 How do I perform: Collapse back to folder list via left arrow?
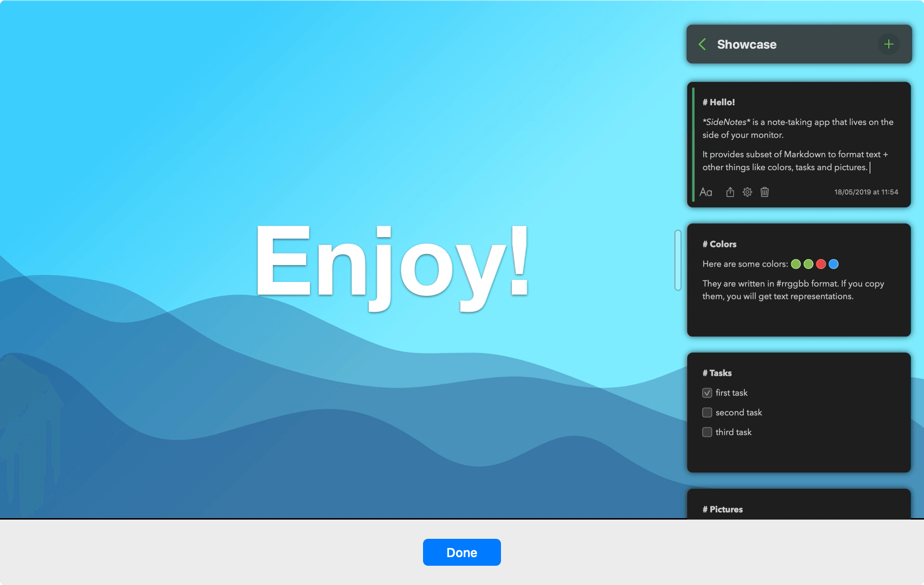pyautogui.click(x=703, y=44)
